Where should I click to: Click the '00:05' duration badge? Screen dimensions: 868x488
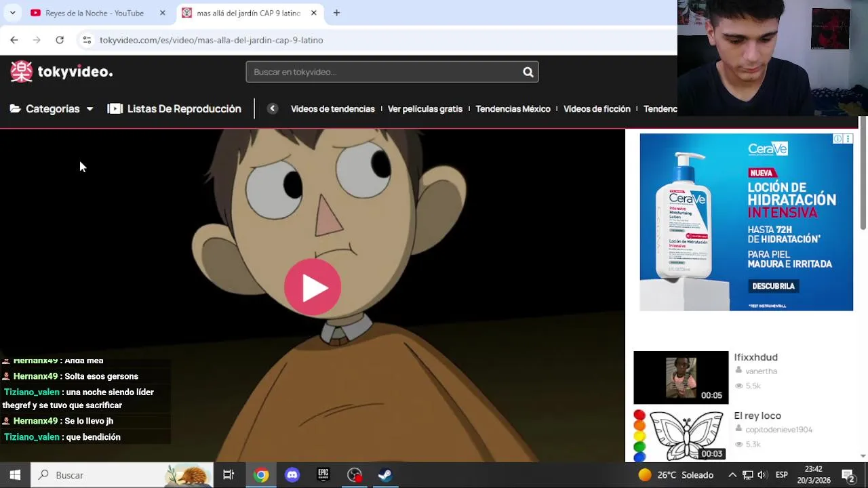(x=711, y=395)
